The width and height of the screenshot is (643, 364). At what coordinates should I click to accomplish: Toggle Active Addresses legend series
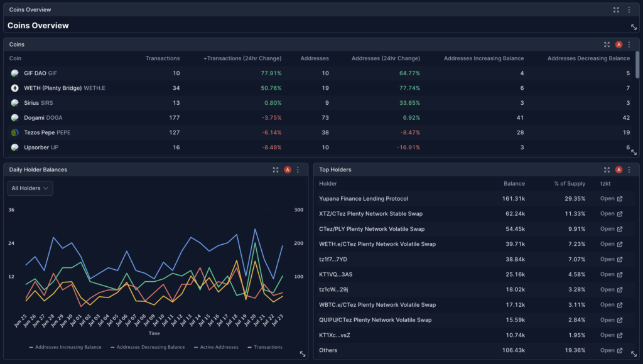pyautogui.click(x=216, y=347)
